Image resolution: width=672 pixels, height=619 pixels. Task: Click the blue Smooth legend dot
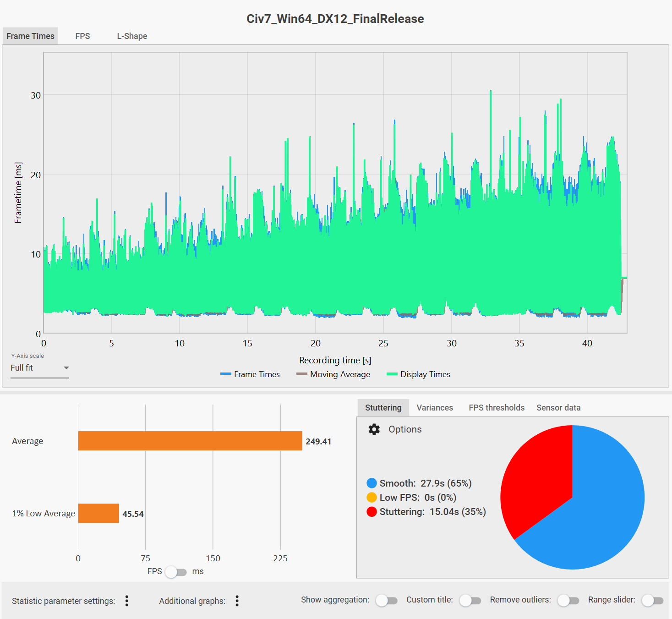(372, 483)
